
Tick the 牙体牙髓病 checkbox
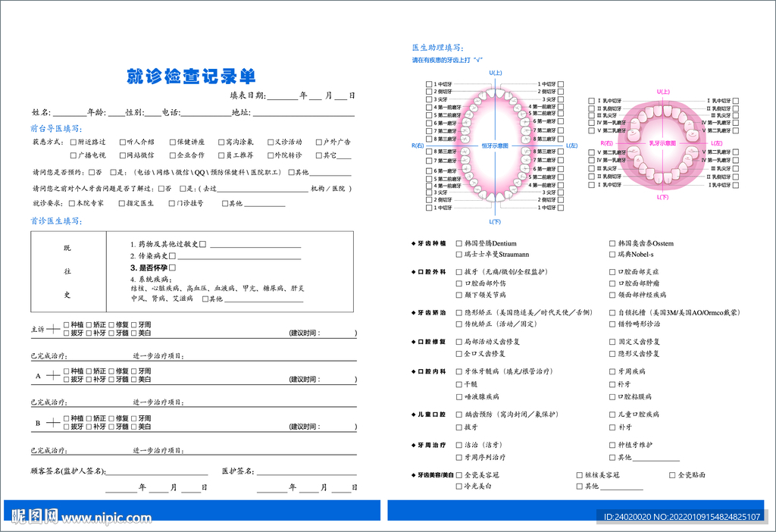(458, 371)
